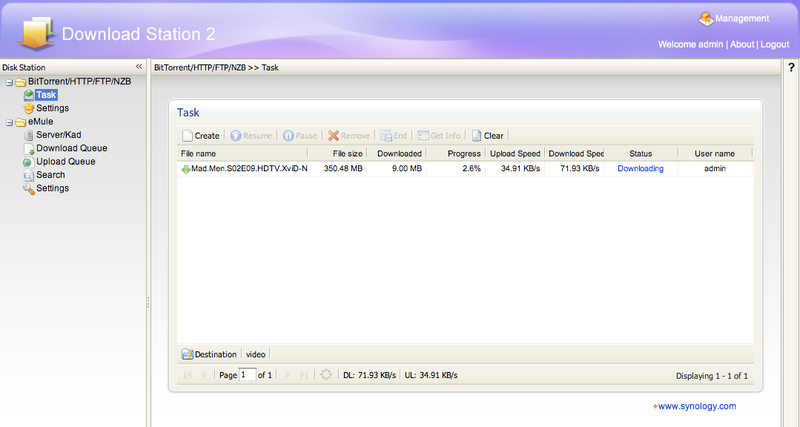800x427 pixels.
Task: Click the Create task button
Action: (x=201, y=136)
